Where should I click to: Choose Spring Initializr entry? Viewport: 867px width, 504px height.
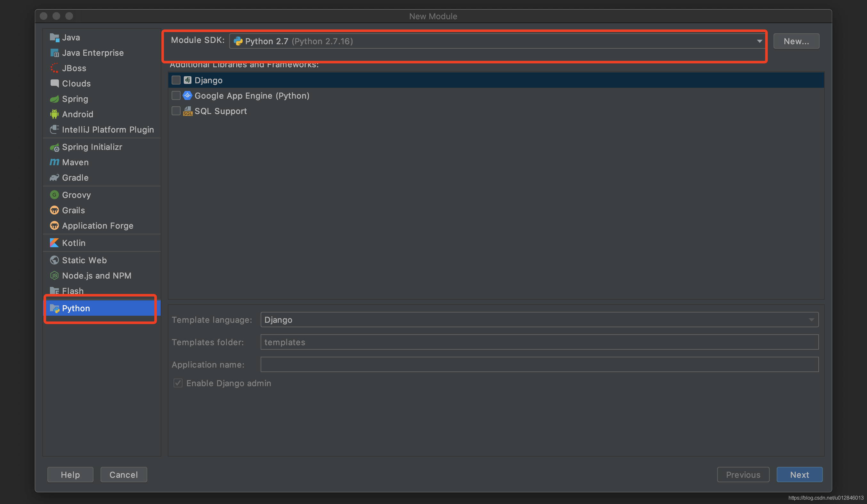92,147
